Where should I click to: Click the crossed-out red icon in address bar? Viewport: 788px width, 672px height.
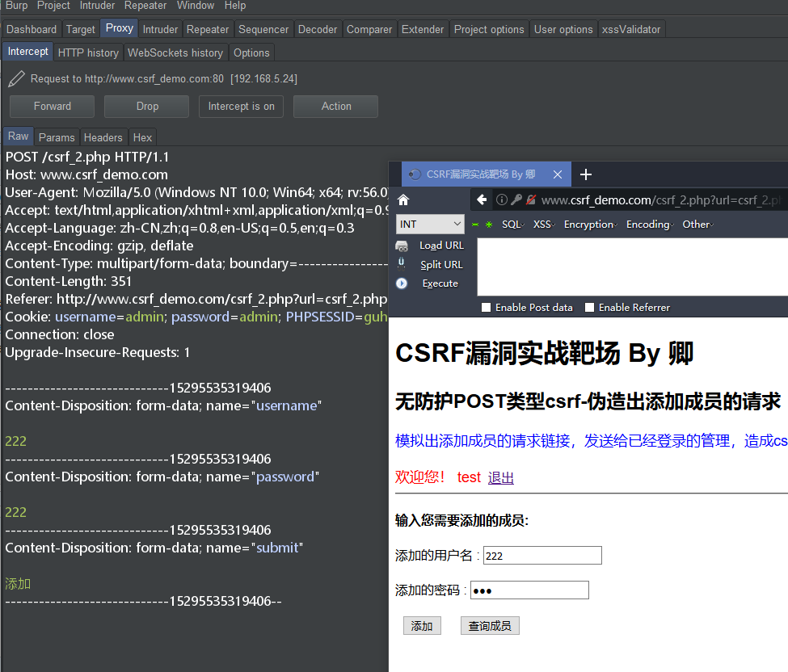point(531,199)
